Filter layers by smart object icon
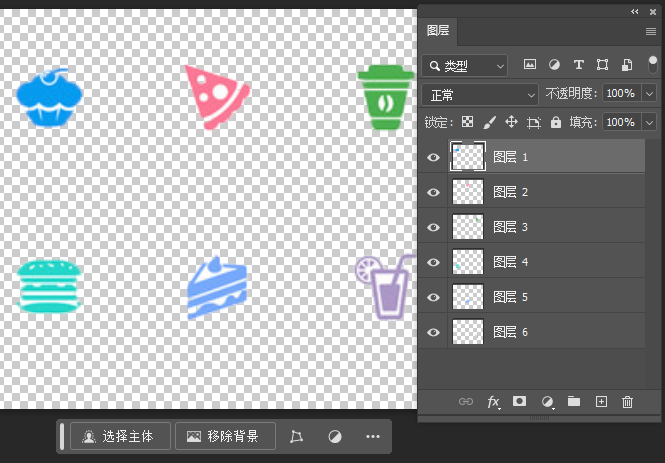 click(627, 65)
